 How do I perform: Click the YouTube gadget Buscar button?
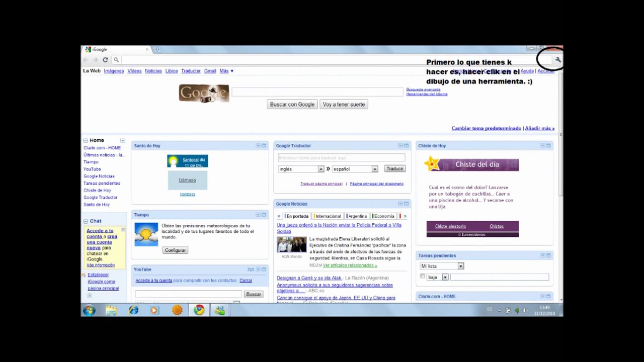coord(253,294)
